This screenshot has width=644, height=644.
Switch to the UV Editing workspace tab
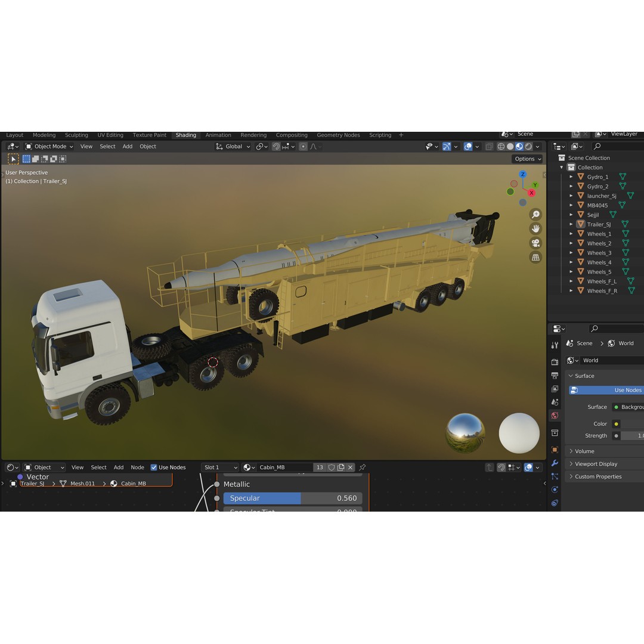pyautogui.click(x=110, y=135)
